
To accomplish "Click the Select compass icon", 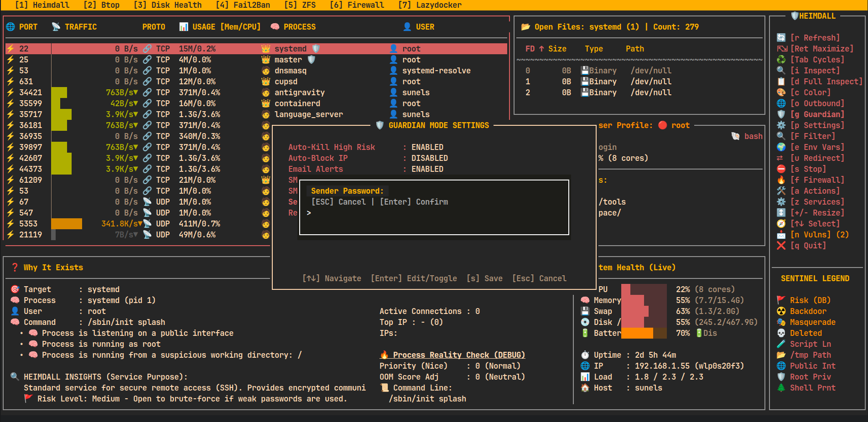I will [781, 224].
